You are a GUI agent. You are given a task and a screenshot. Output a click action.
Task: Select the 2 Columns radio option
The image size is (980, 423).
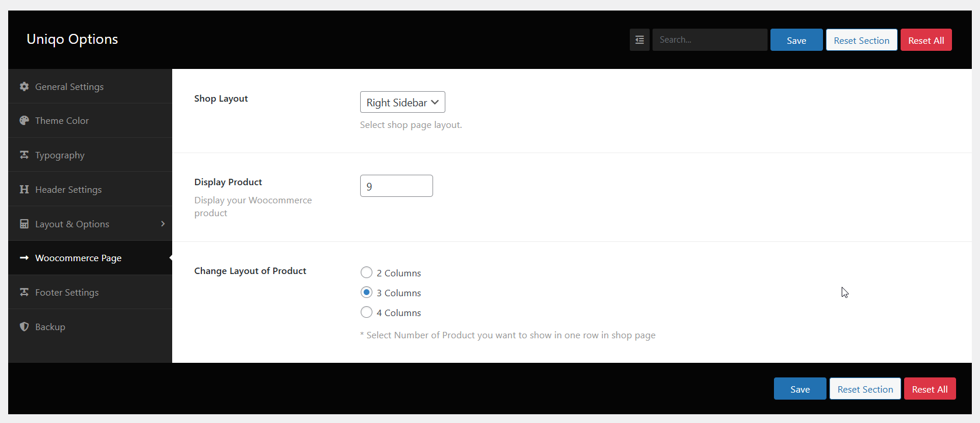(367, 272)
